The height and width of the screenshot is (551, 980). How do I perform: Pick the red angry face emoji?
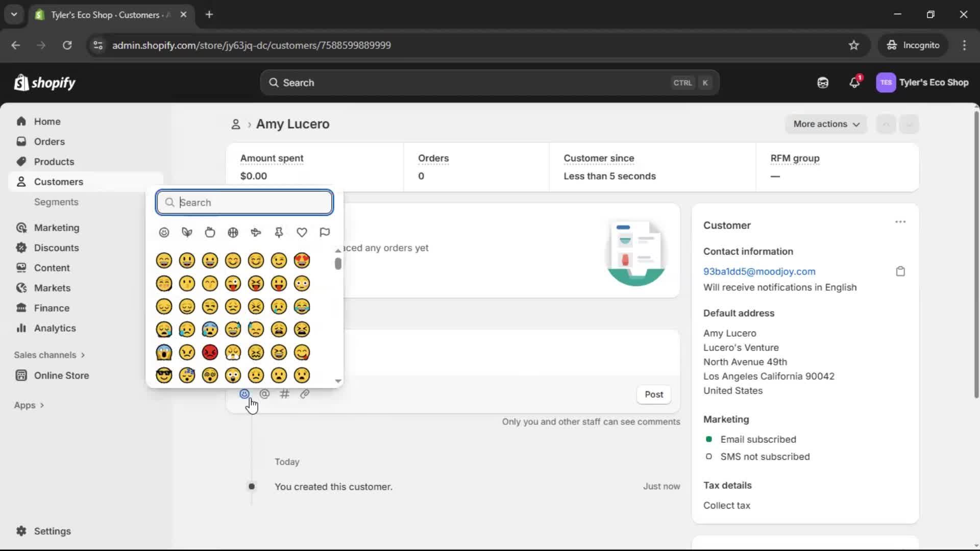click(210, 353)
